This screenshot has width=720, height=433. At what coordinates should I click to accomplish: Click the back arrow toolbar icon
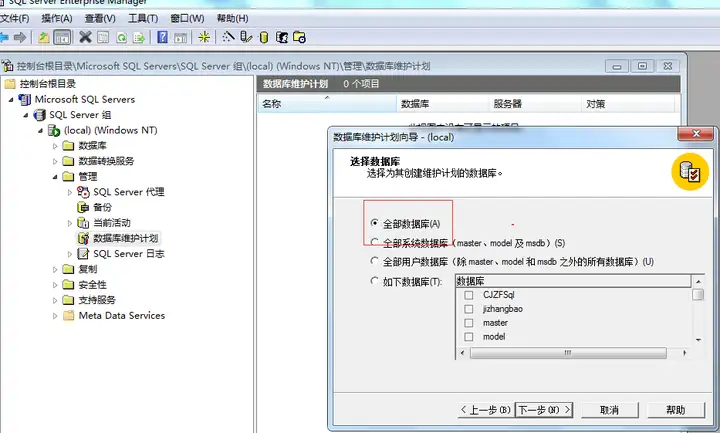[x=4, y=37]
